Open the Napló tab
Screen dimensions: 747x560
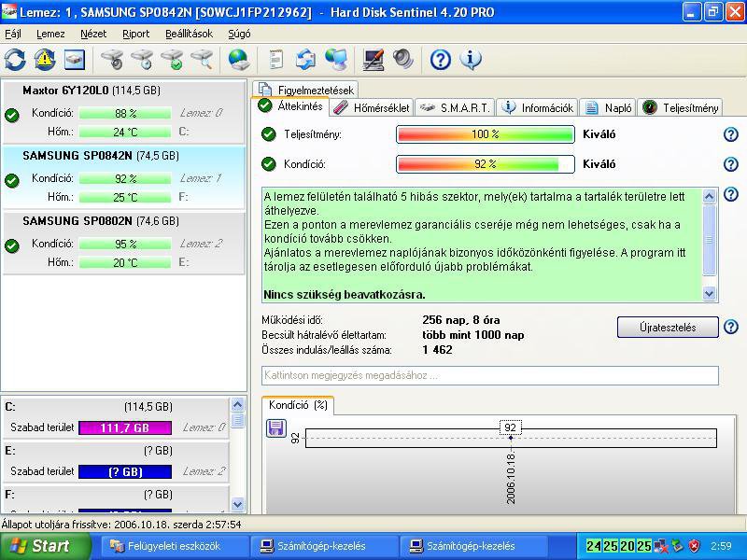click(608, 108)
